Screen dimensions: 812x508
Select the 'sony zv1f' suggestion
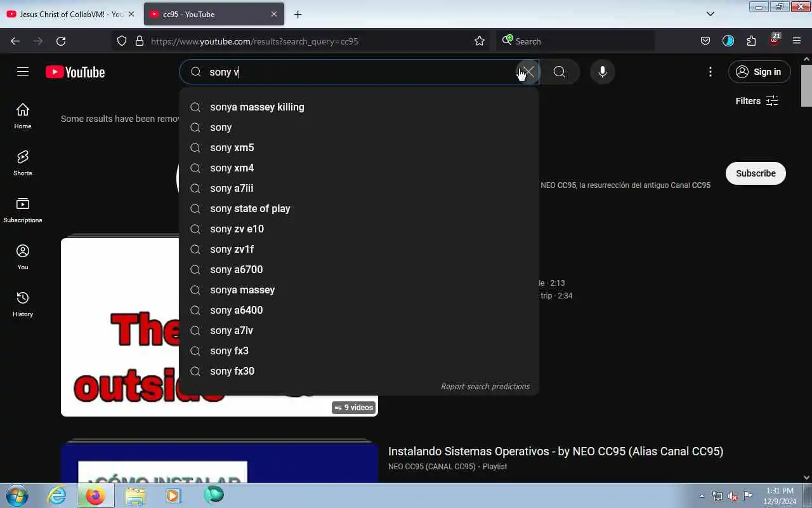click(x=359, y=249)
